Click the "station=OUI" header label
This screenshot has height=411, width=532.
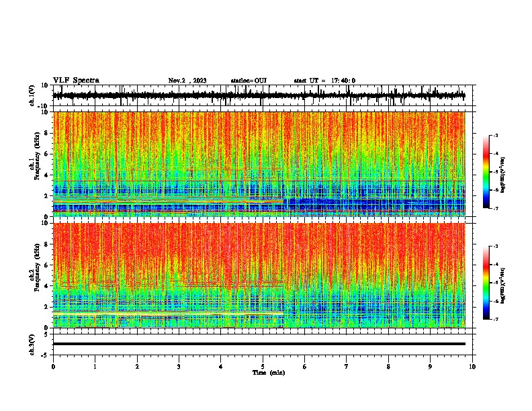(249, 81)
